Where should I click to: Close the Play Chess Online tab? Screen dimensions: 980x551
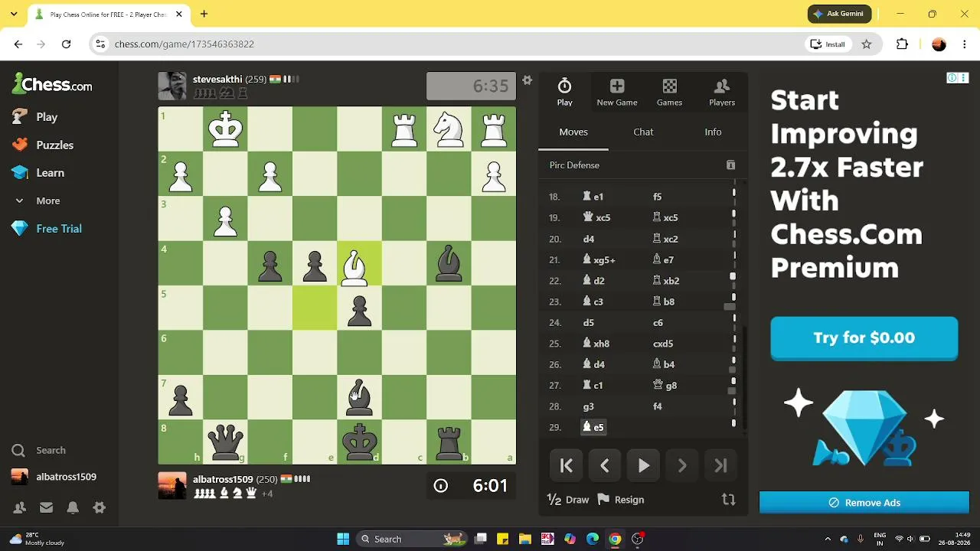tap(179, 14)
